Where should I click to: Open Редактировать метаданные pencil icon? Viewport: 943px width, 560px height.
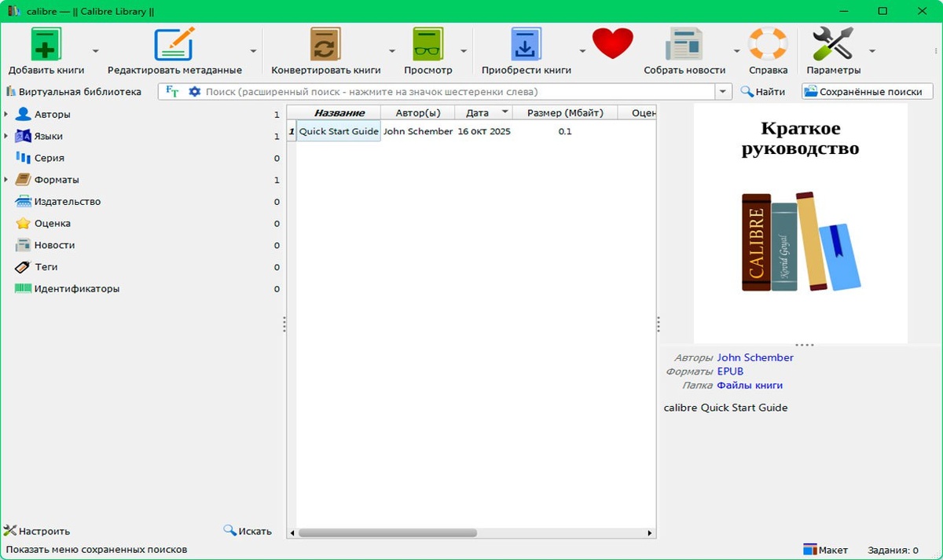point(174,44)
